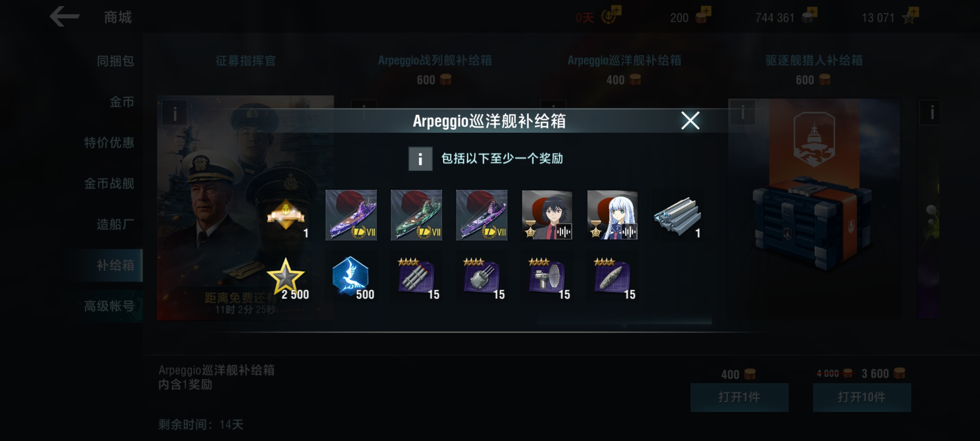
Task: Select the blue bird hexagon 500 icon
Action: tap(351, 278)
